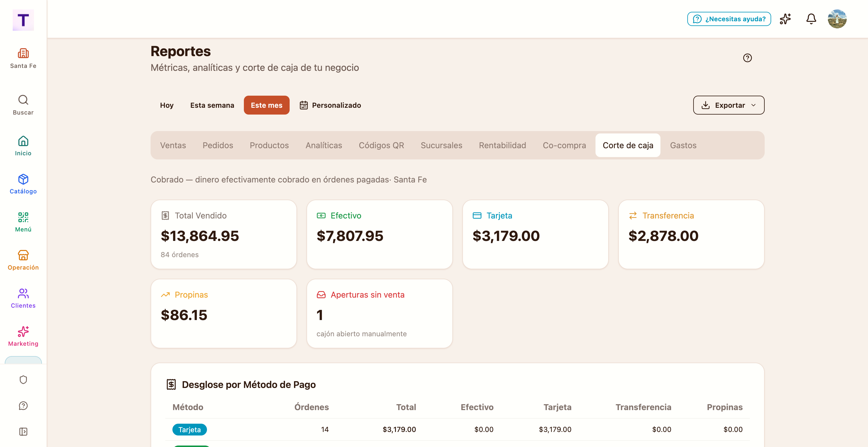
Task: Click the Órdenes column header
Action: (311, 407)
